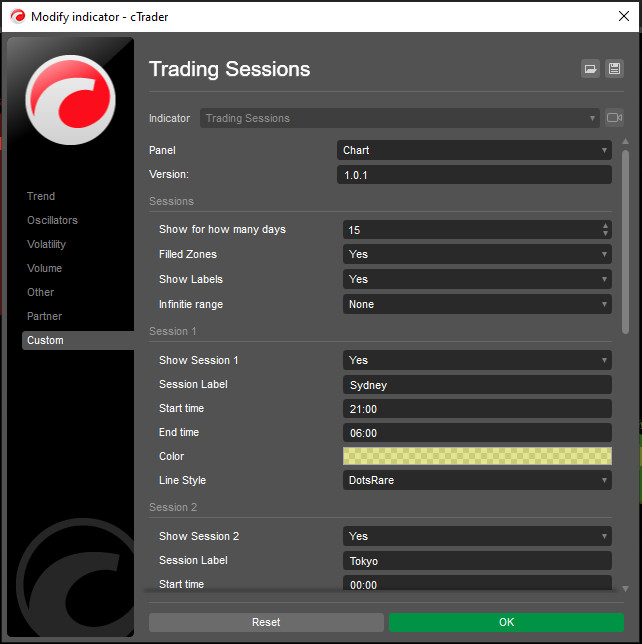
Task: Click the Version field showing 1.0.1
Action: [474, 175]
